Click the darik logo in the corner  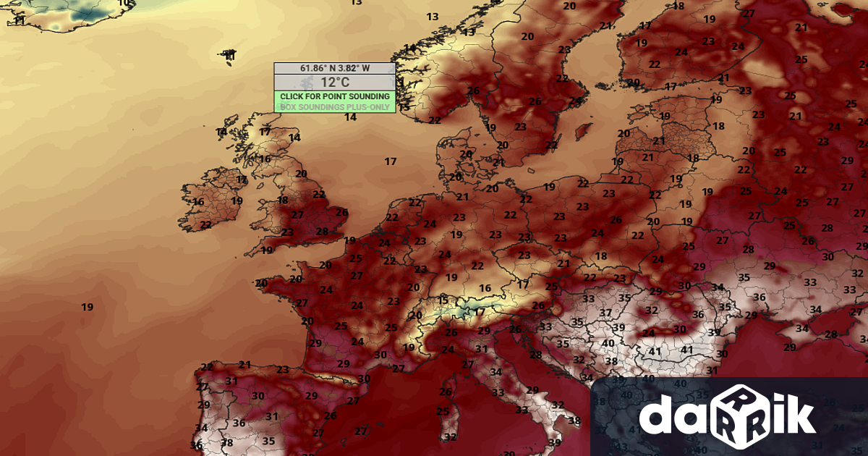(728, 417)
